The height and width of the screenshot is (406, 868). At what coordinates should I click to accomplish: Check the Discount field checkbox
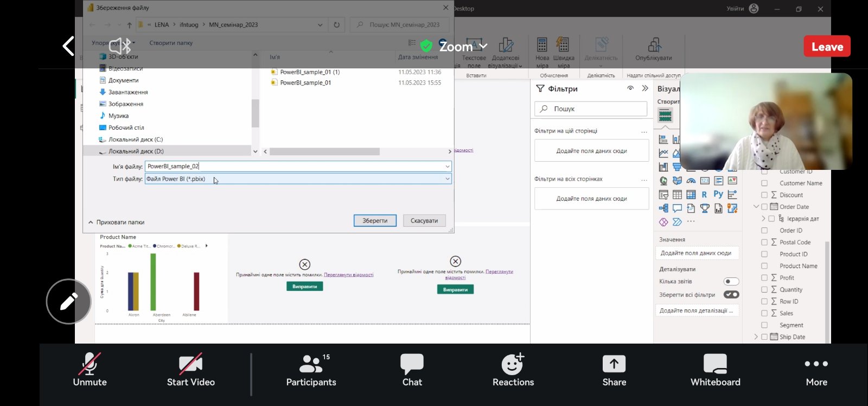click(x=764, y=195)
